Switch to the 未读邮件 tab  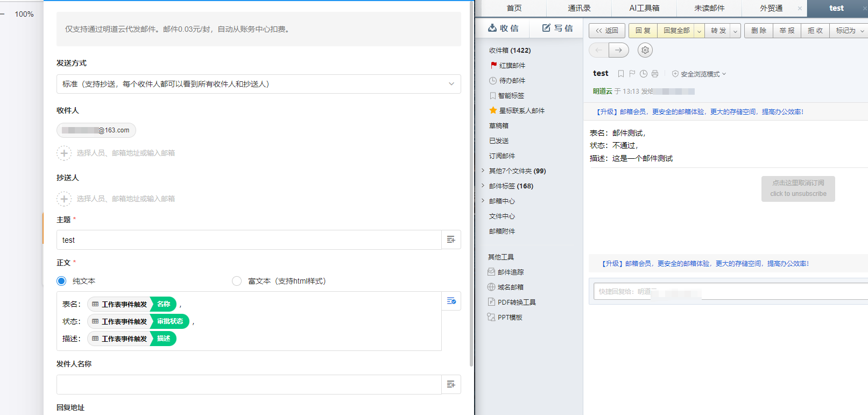709,8
